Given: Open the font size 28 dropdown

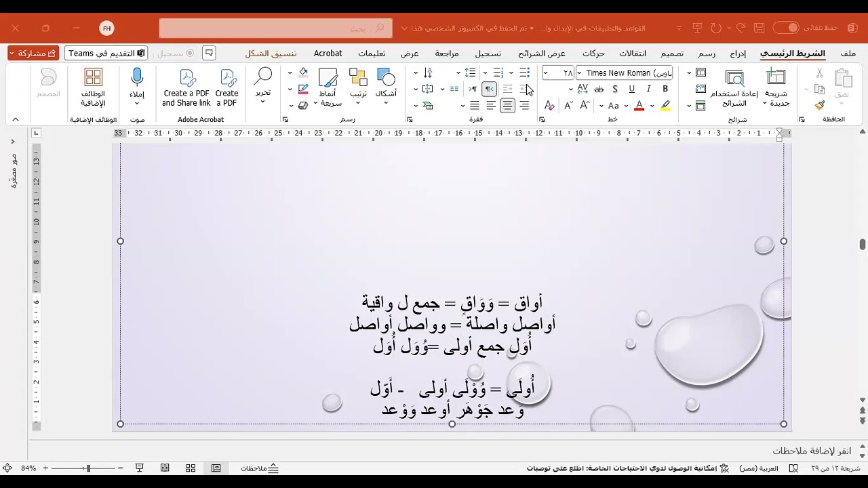Looking at the screenshot, I should [x=546, y=73].
